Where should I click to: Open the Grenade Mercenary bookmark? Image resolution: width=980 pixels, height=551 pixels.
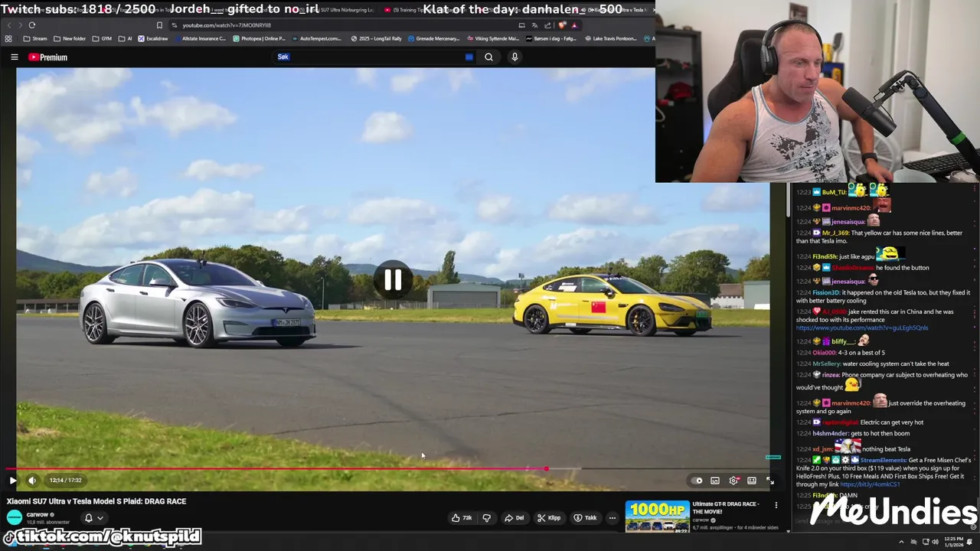pyautogui.click(x=434, y=38)
